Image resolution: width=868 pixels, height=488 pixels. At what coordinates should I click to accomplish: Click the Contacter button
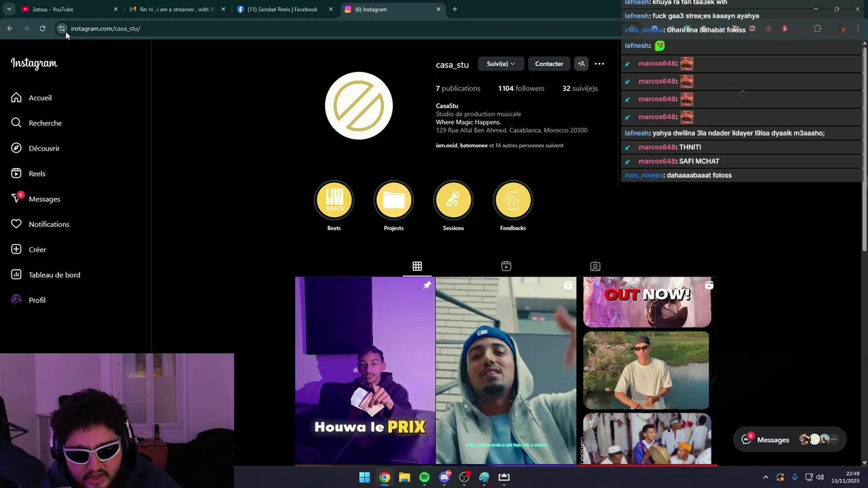[x=549, y=64]
